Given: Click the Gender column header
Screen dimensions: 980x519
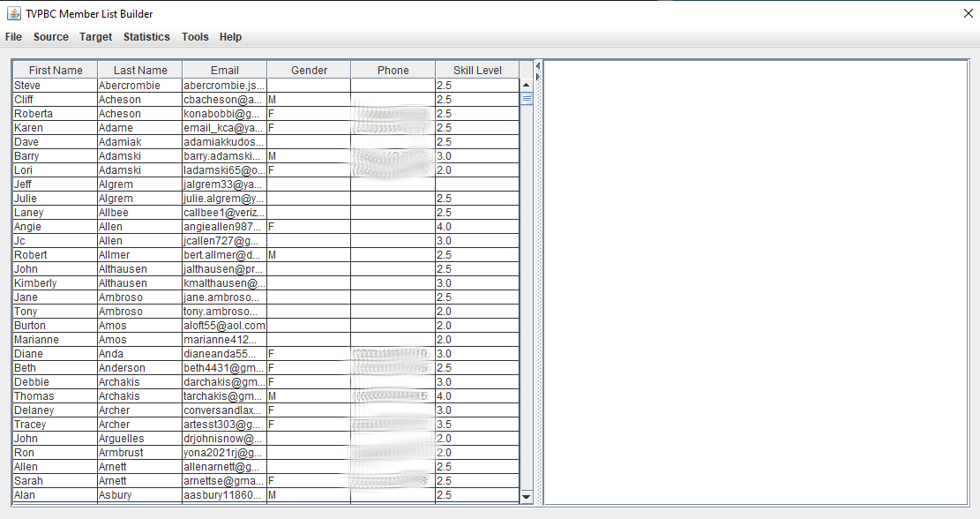Looking at the screenshot, I should tap(309, 71).
